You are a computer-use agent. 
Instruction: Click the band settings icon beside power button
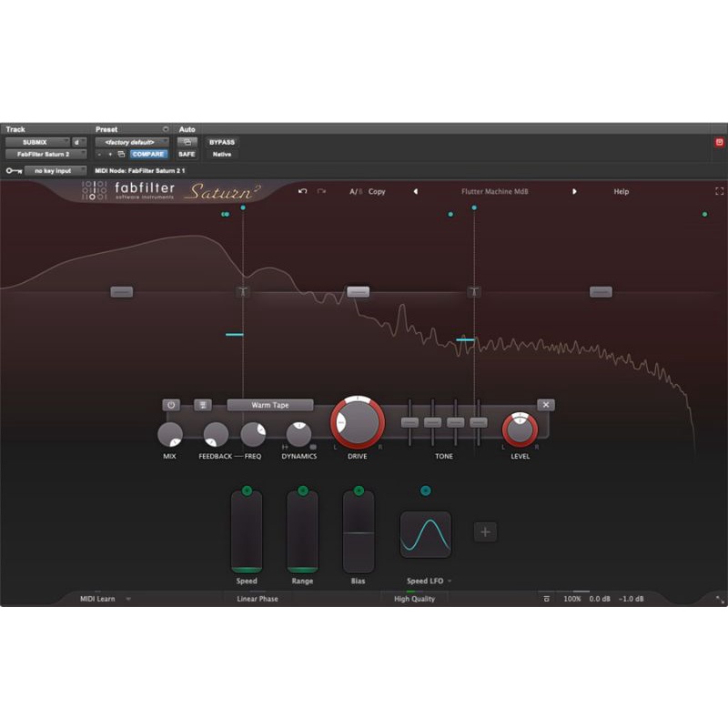click(203, 405)
